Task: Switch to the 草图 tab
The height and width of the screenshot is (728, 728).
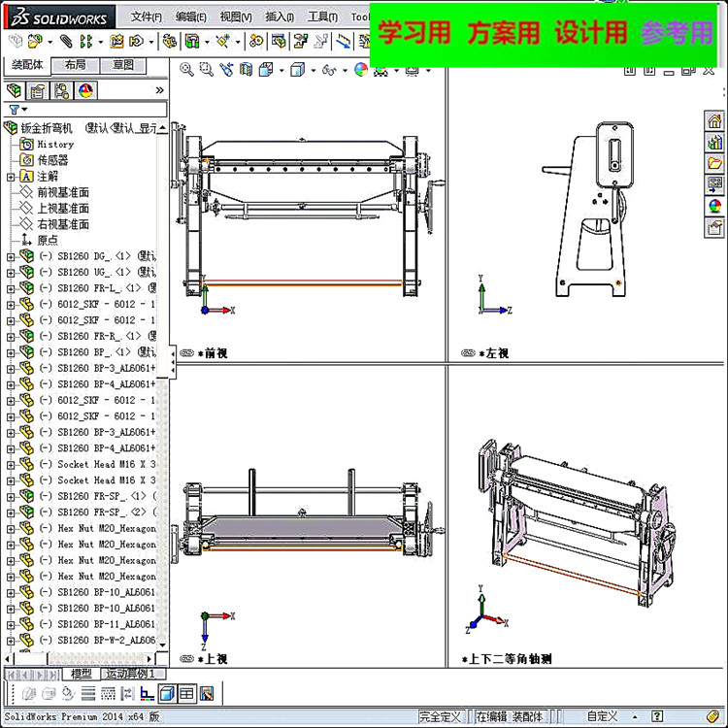Action: coord(123,65)
